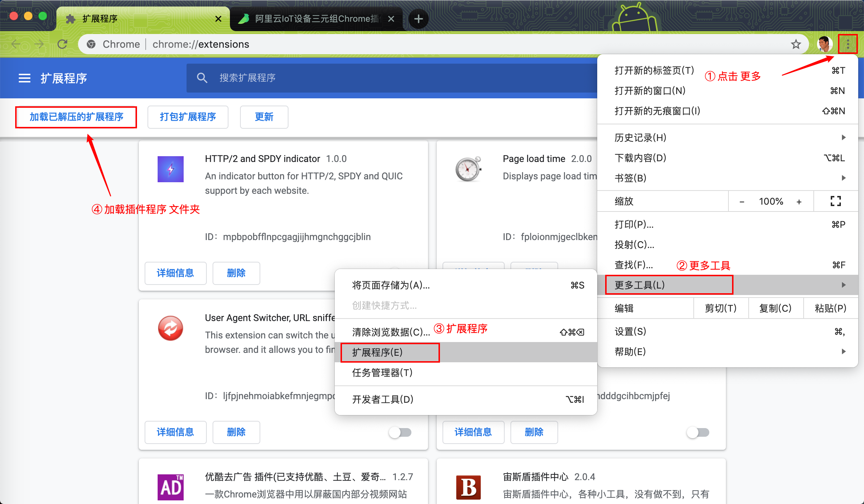864x504 pixels.
Task: Click the chrome://extensions address bar
Action: tap(443, 44)
